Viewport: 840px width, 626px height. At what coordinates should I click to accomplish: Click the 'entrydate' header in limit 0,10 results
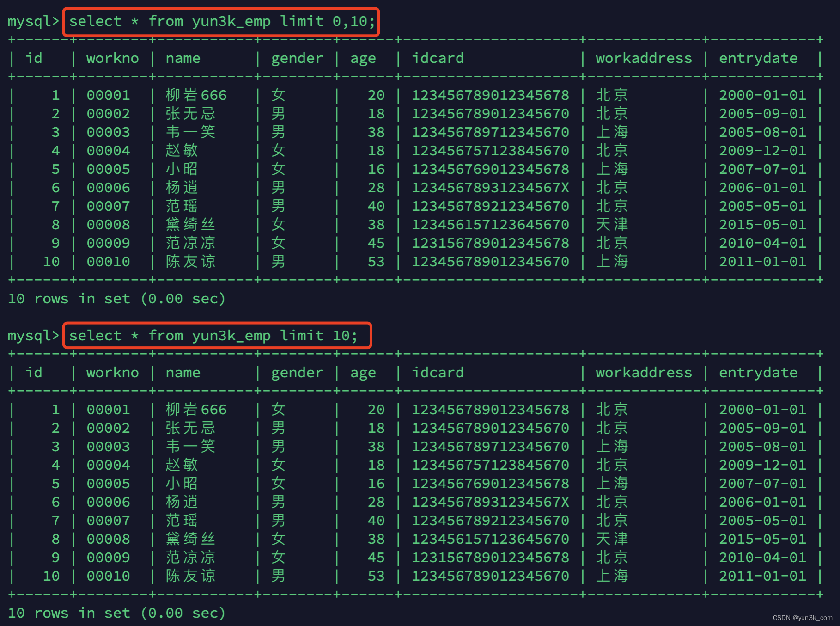(758, 59)
